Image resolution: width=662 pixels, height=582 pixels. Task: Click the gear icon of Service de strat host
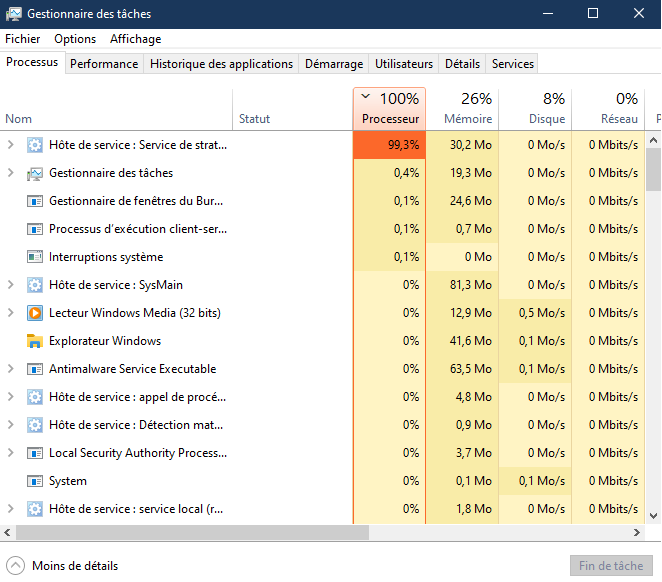point(35,145)
